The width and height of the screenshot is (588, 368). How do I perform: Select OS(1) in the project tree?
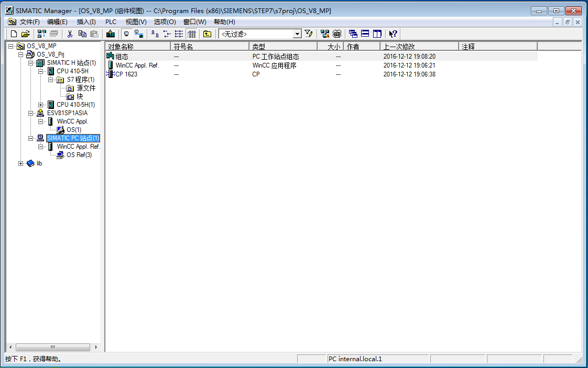[x=74, y=130]
